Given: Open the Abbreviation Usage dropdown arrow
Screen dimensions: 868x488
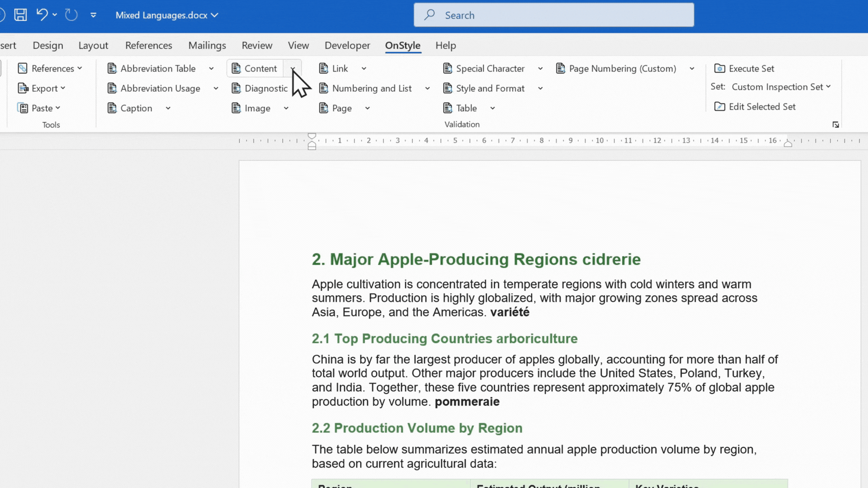Looking at the screenshot, I should 216,89.
